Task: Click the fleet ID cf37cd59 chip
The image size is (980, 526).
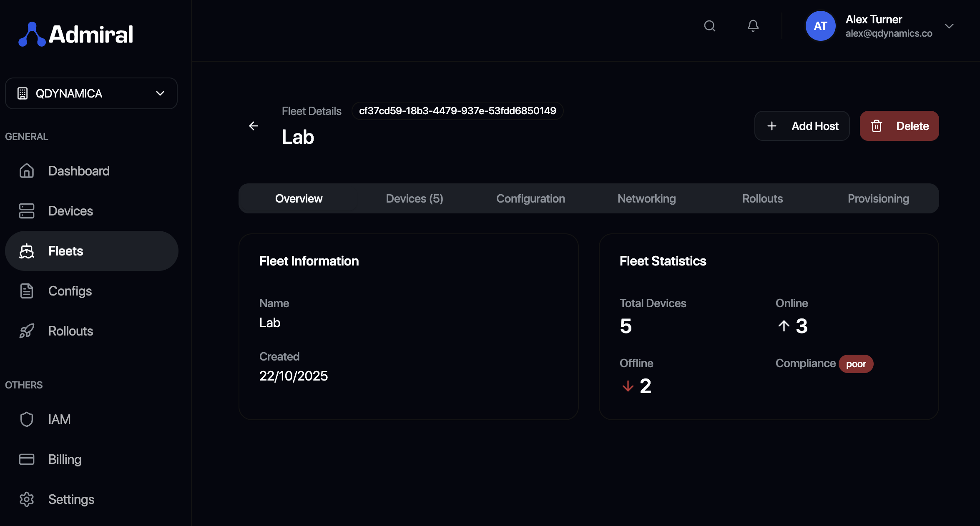Action: coord(457,111)
